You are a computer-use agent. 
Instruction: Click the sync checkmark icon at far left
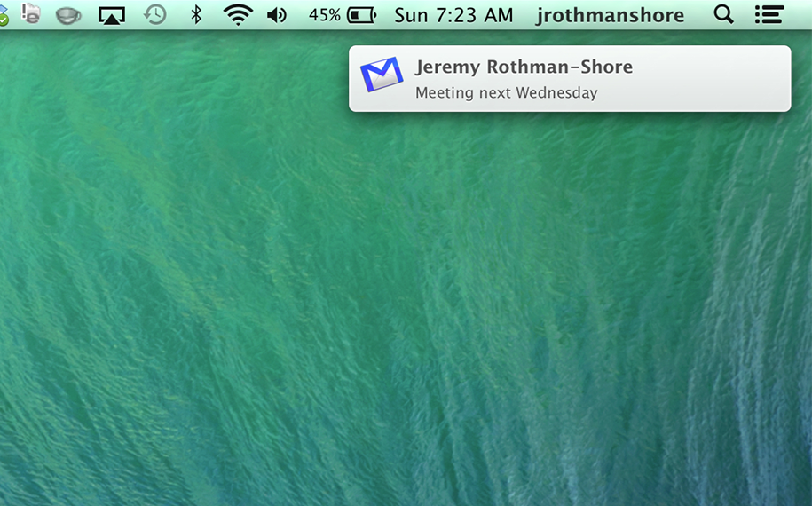(4, 17)
